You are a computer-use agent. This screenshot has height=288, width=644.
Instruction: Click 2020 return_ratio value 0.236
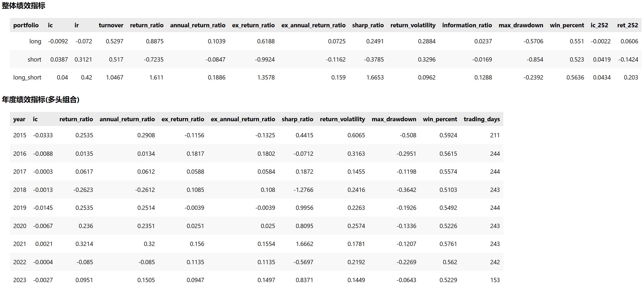click(x=86, y=226)
